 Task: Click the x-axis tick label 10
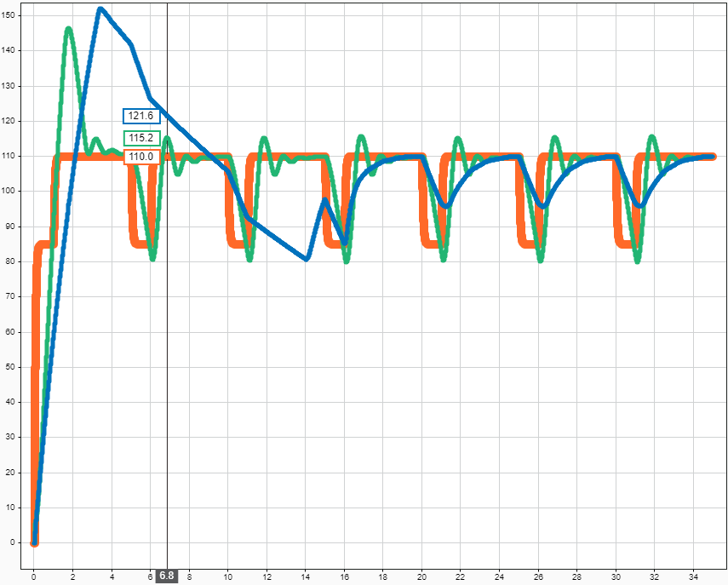227,576
